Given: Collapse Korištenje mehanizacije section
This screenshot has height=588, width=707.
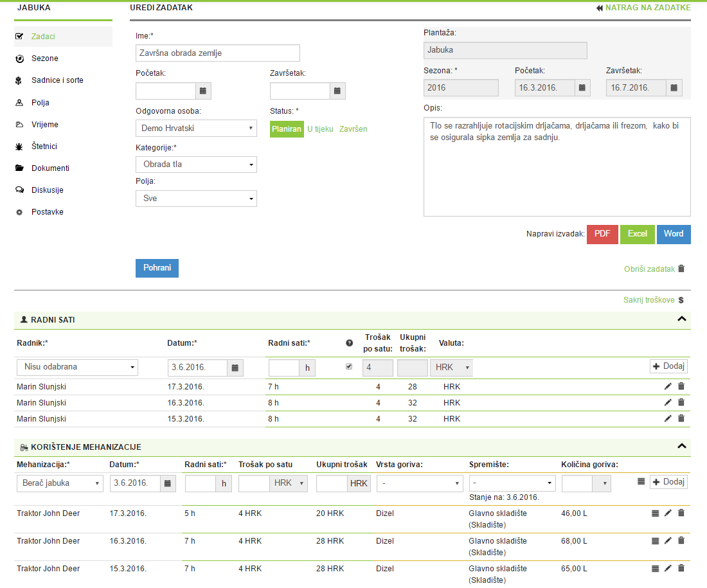Looking at the screenshot, I should [682, 447].
